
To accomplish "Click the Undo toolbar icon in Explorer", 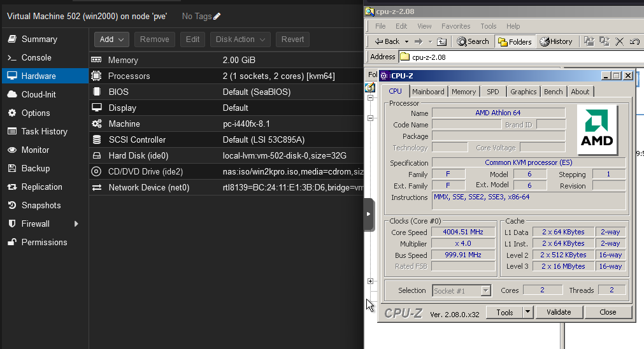I will point(634,41).
